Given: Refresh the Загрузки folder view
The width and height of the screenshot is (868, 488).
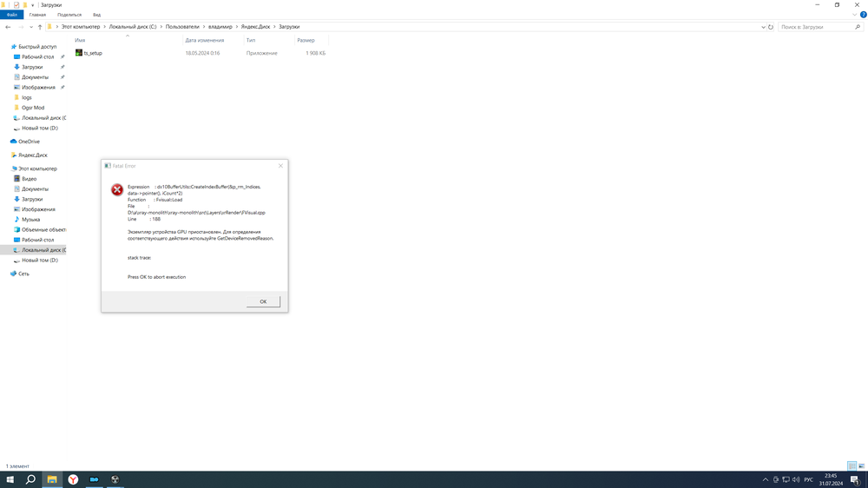Looking at the screenshot, I should tap(771, 27).
